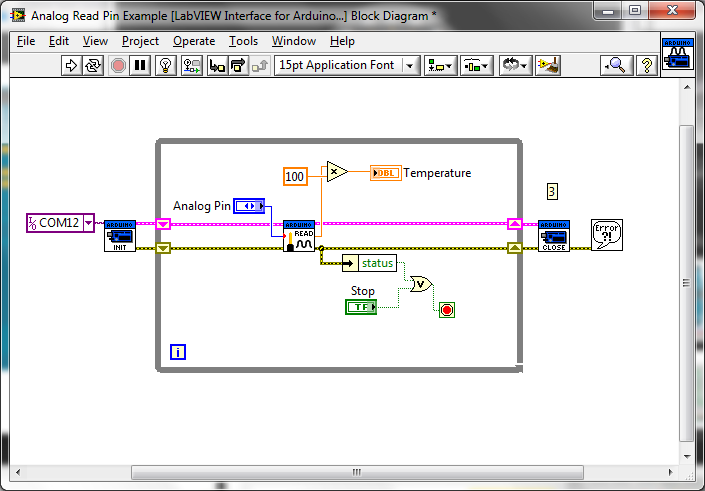Image resolution: width=705 pixels, height=491 pixels.
Task: Click the Context Help question mark
Action: click(x=647, y=66)
